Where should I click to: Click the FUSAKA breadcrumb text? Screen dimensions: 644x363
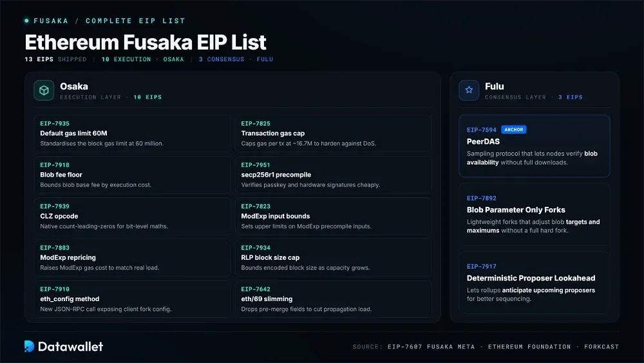coord(51,21)
